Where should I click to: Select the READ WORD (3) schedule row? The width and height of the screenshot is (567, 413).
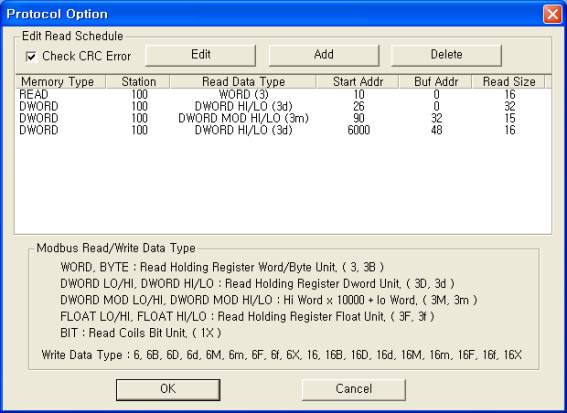(282, 94)
